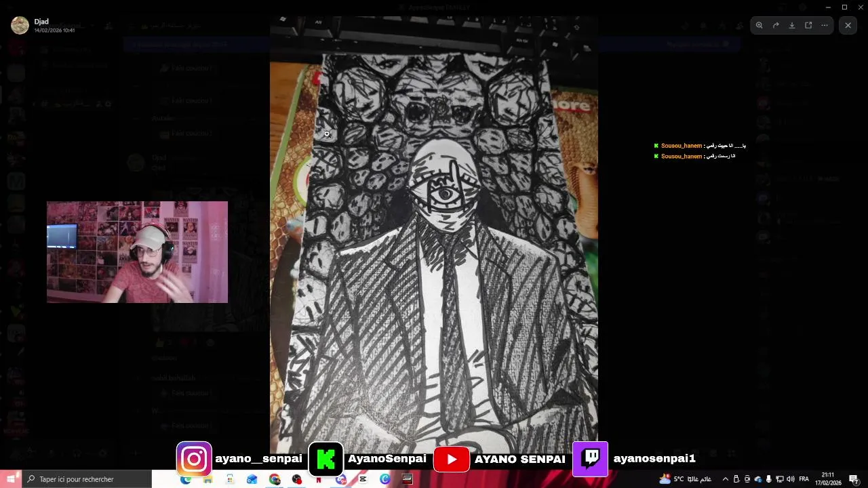Open the OBS Studio taskbar icon
The image size is (868, 488).
[296, 479]
